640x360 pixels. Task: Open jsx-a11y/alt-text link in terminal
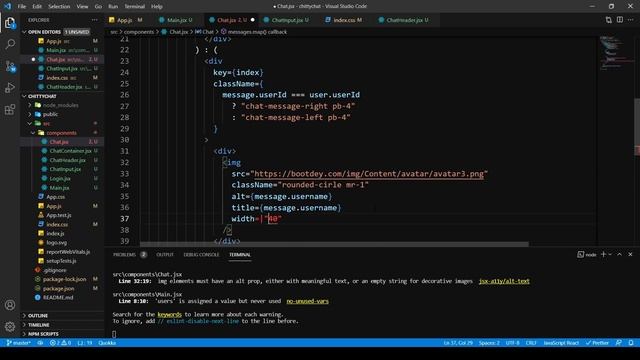click(504, 281)
